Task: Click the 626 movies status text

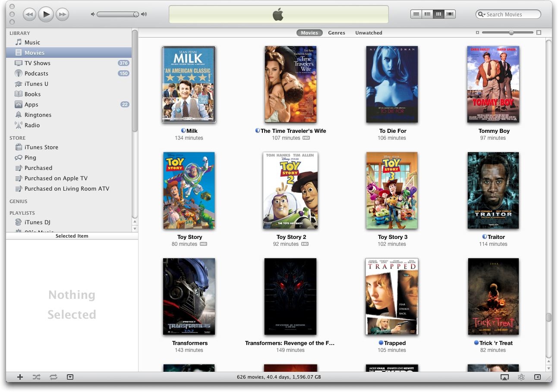Action: click(x=279, y=377)
